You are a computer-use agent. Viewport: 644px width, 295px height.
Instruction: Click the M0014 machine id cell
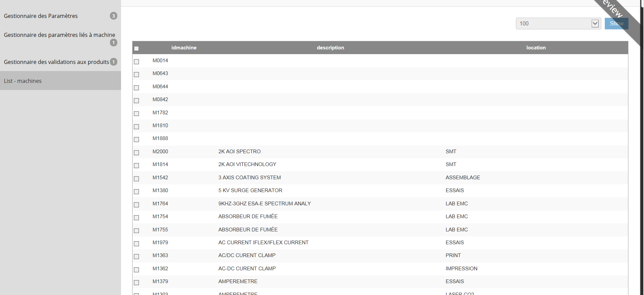(x=160, y=61)
